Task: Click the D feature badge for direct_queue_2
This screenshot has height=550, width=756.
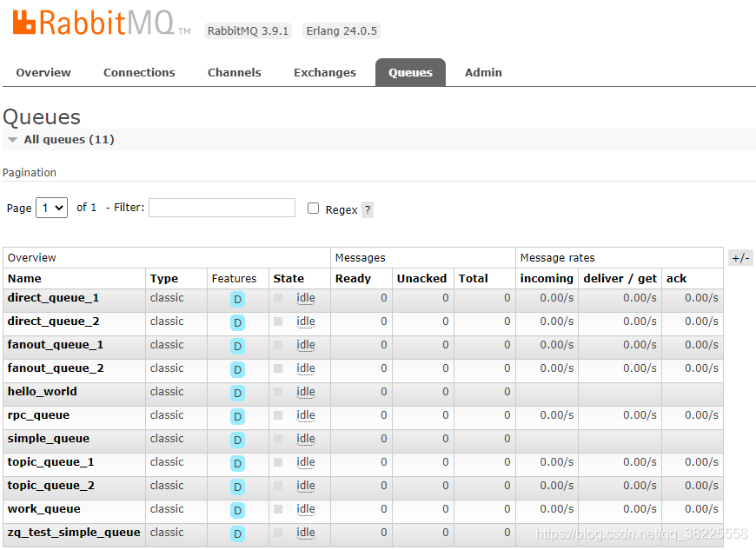Action: point(237,322)
